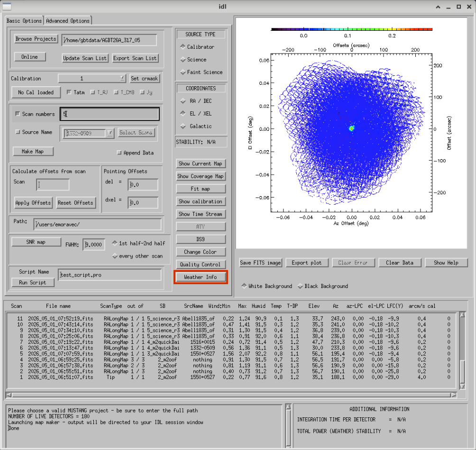Select Galactic coordinates

point(183,126)
